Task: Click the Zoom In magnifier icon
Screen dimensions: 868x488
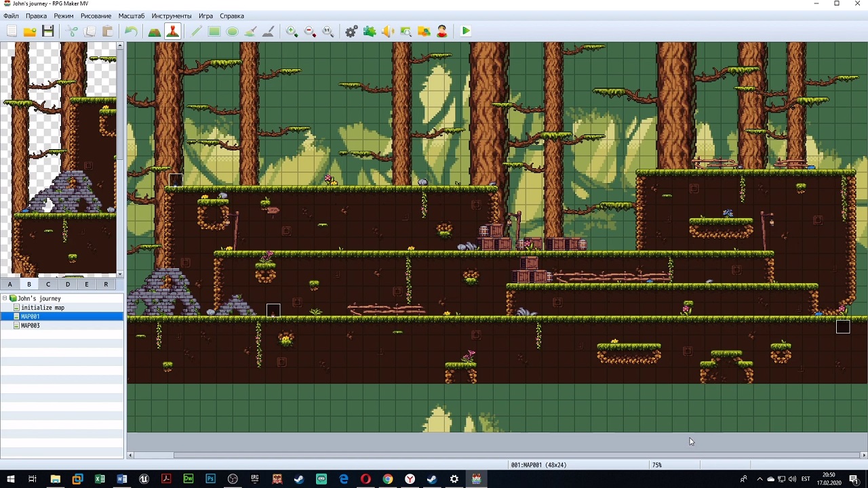Action: point(292,31)
